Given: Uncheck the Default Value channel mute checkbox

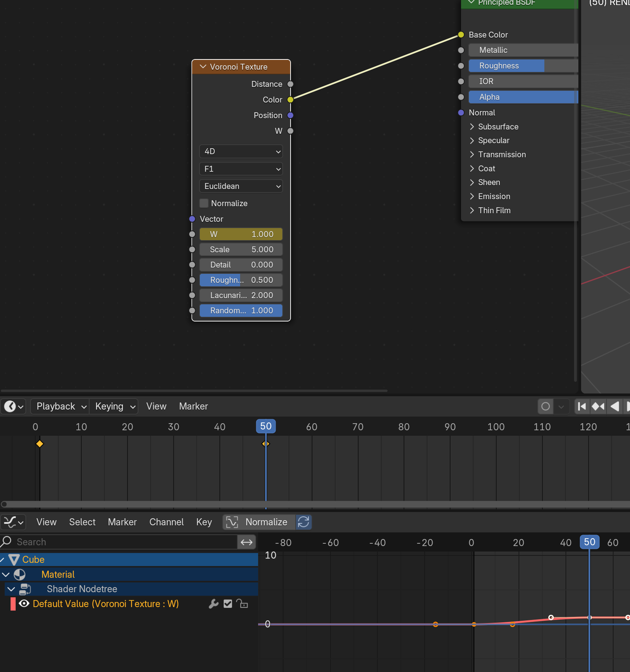Looking at the screenshot, I should 228,604.
